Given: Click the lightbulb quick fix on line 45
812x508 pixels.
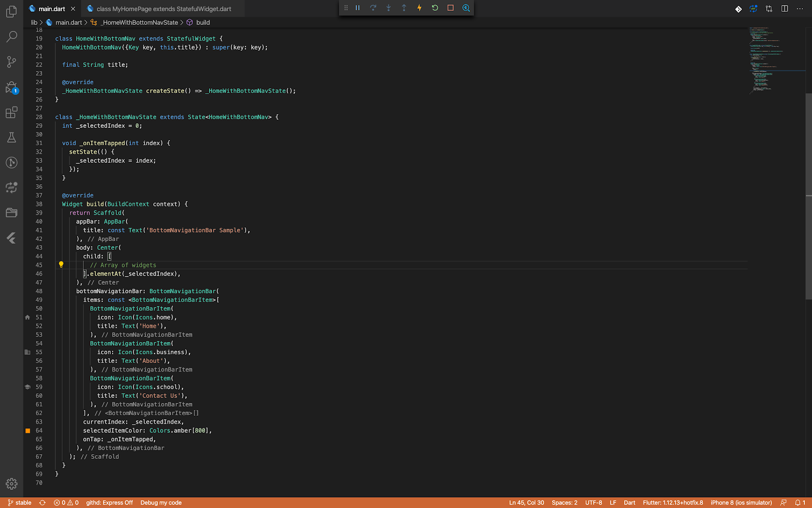Looking at the screenshot, I should [61, 265].
